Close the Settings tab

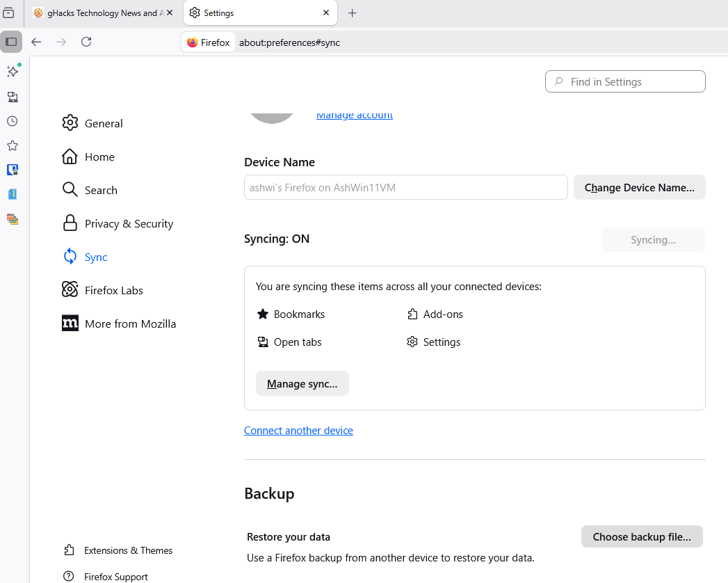click(326, 13)
